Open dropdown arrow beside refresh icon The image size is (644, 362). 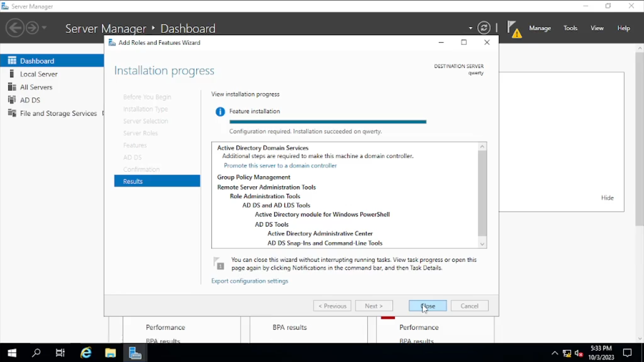tap(470, 28)
